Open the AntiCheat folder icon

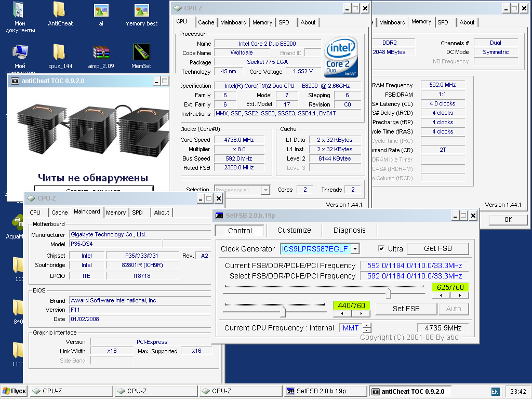pyautogui.click(x=59, y=10)
